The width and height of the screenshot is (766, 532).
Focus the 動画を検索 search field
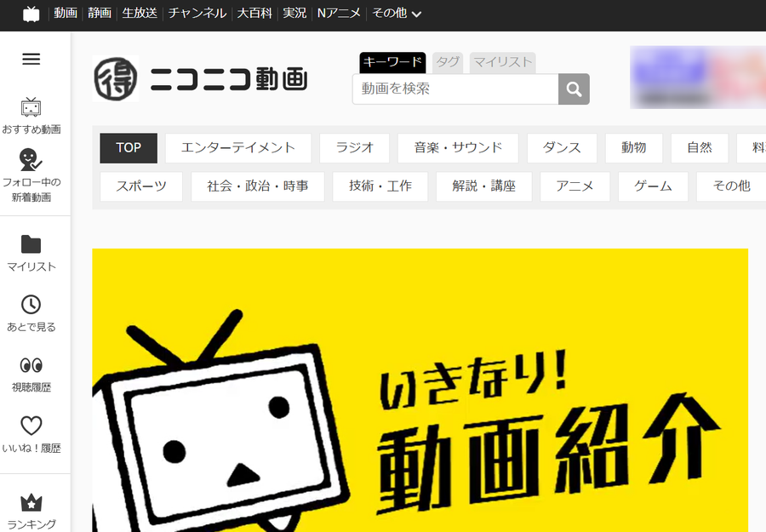coord(455,89)
